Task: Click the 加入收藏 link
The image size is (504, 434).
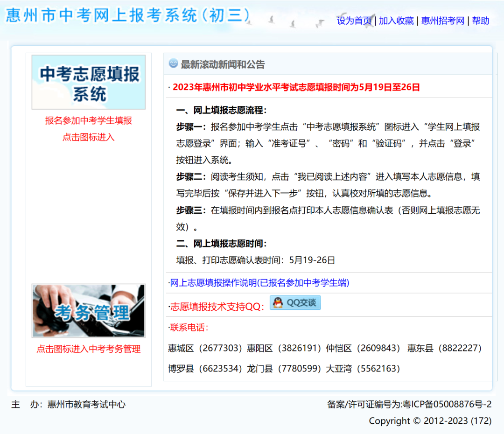Action: [396, 21]
